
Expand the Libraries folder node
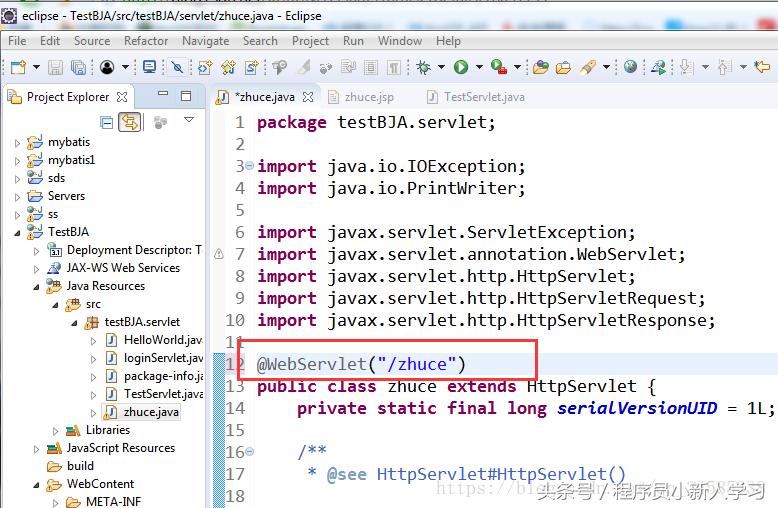tap(72, 430)
